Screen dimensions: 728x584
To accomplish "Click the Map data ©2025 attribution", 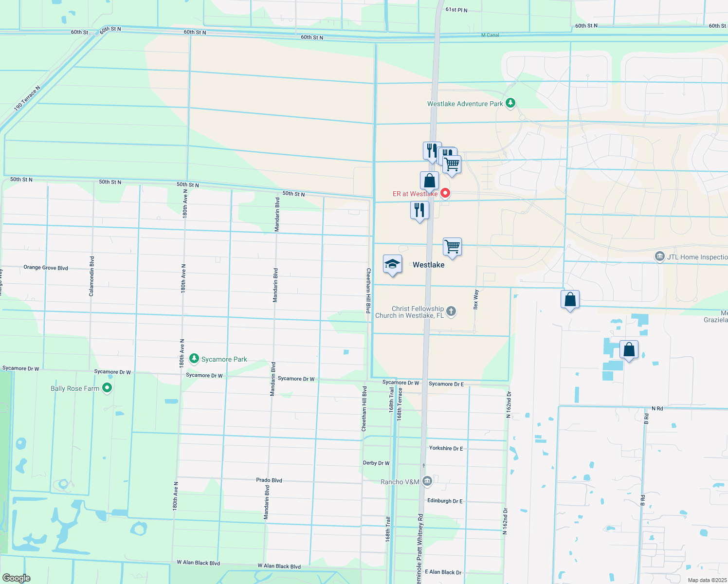I will pyautogui.click(x=707, y=580).
